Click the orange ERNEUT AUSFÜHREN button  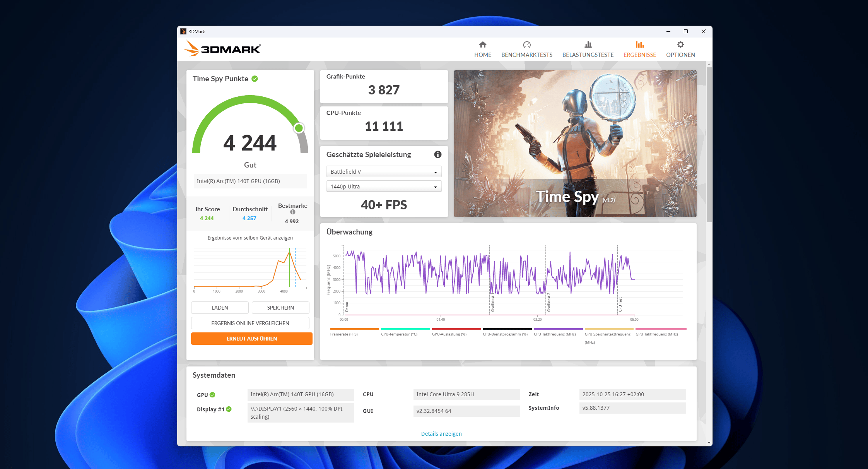(251, 339)
